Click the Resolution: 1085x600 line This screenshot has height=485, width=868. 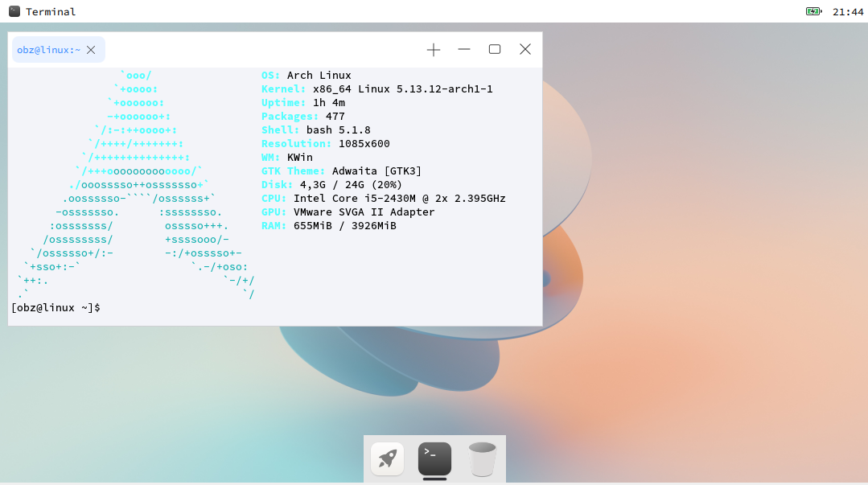pyautogui.click(x=326, y=144)
